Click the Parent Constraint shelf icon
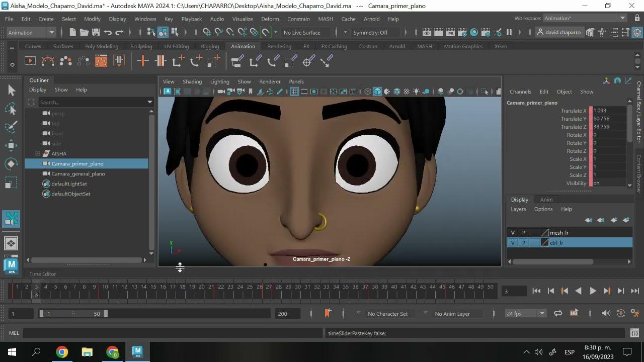 (237, 61)
